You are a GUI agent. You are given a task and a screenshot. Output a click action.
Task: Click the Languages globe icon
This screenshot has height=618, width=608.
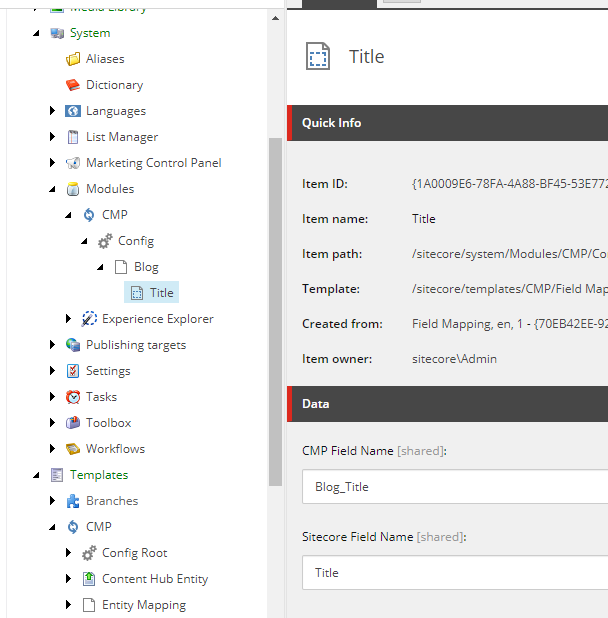coord(73,111)
